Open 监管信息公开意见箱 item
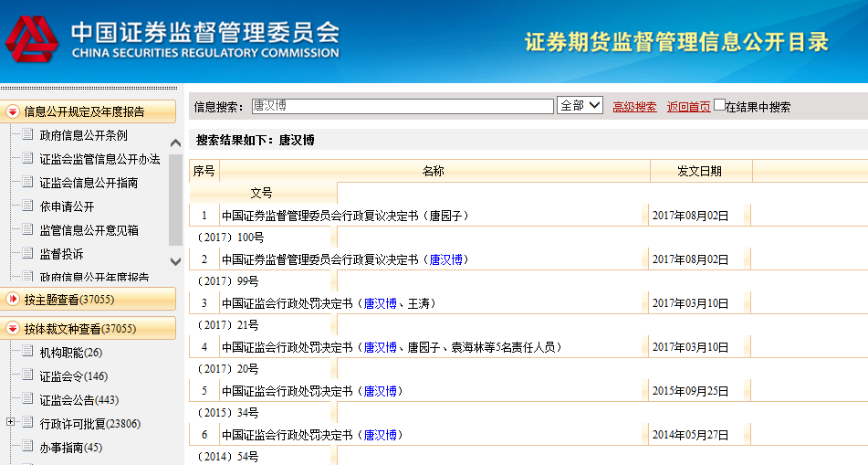 coord(89,230)
